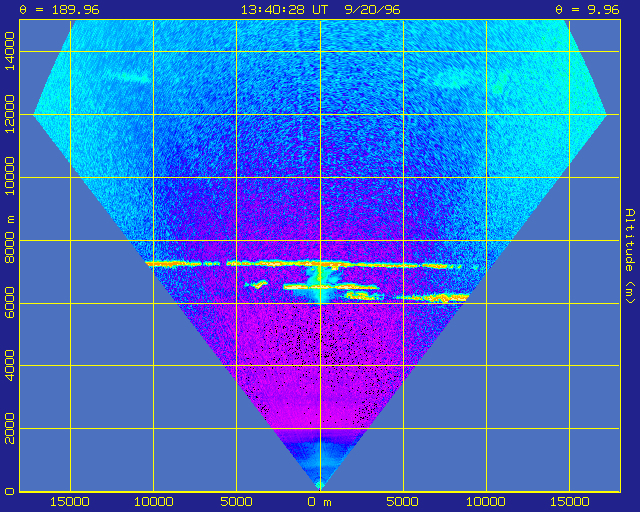Select the 4000 altitude tick label
The height and width of the screenshot is (512, 640).
(9, 365)
